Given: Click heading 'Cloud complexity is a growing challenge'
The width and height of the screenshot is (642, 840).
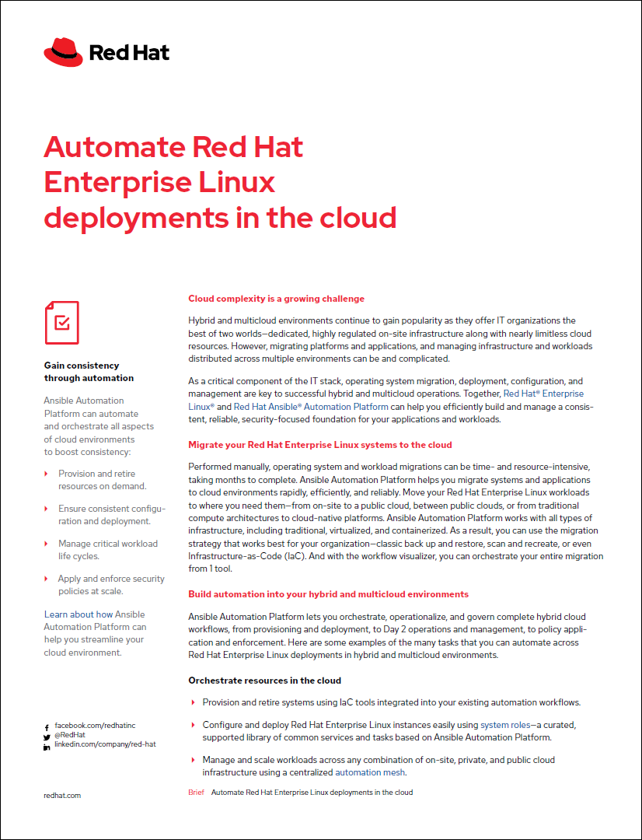Looking at the screenshot, I should 276,299.
